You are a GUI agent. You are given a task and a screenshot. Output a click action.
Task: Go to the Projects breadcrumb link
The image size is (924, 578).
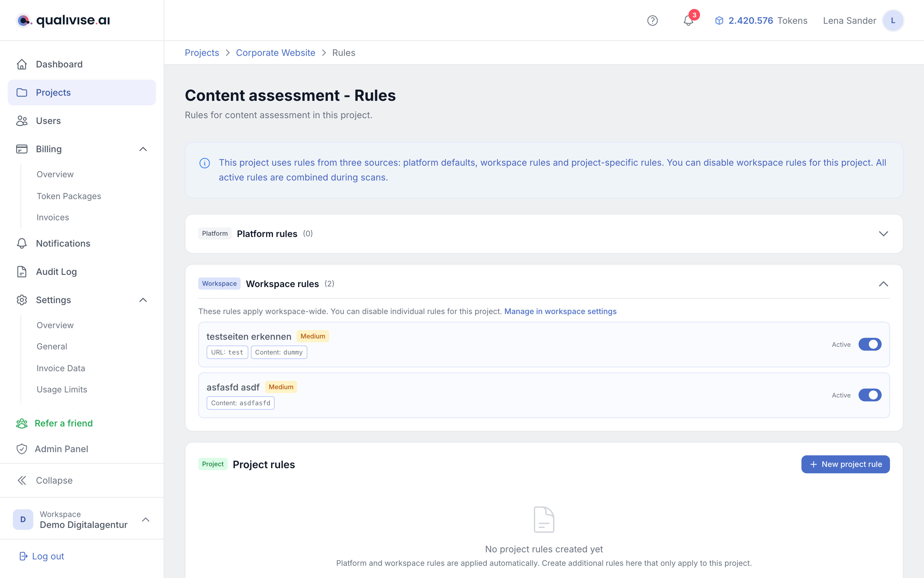tap(202, 53)
